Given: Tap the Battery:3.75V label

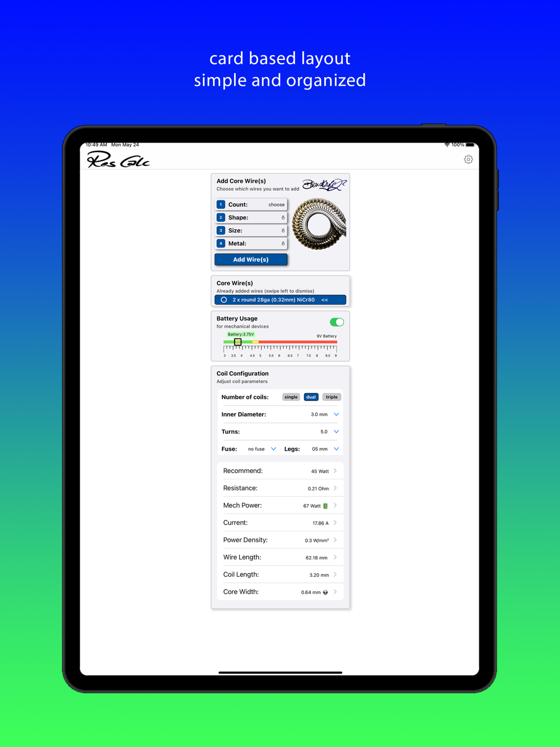Looking at the screenshot, I should (241, 334).
